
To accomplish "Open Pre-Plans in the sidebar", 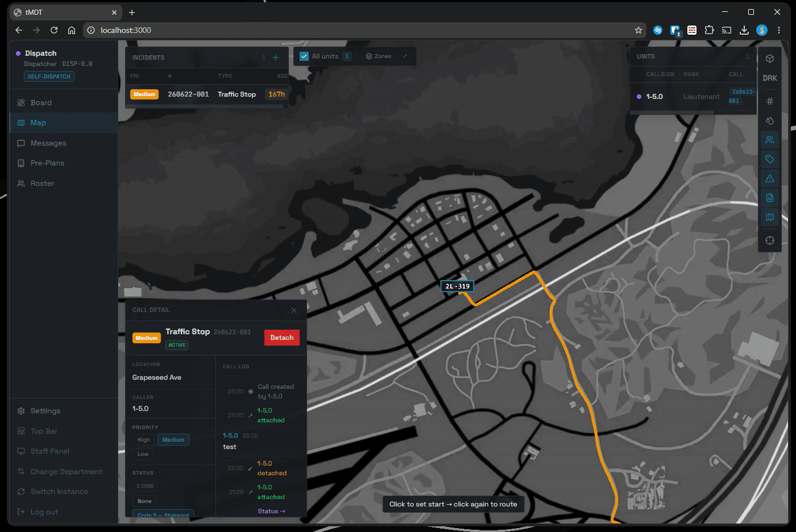I will coord(64,163).
